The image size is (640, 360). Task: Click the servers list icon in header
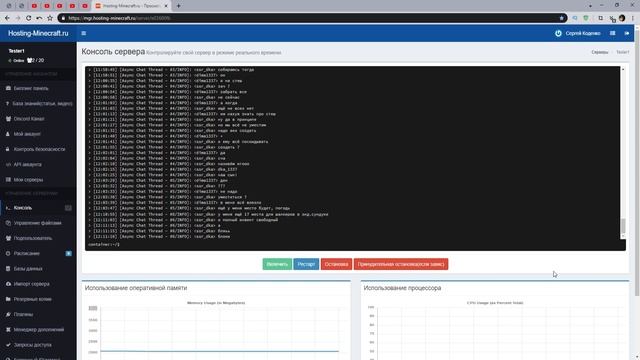[612, 33]
